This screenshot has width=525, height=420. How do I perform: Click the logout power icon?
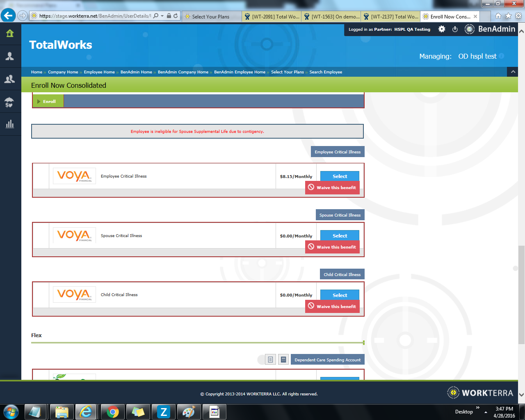click(455, 29)
